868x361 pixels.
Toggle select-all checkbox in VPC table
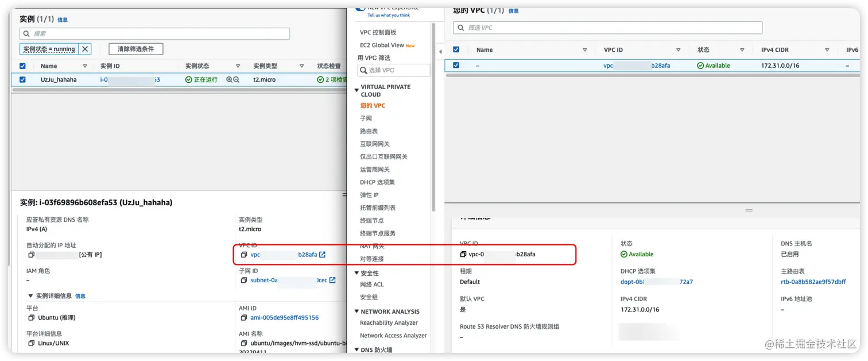click(456, 50)
